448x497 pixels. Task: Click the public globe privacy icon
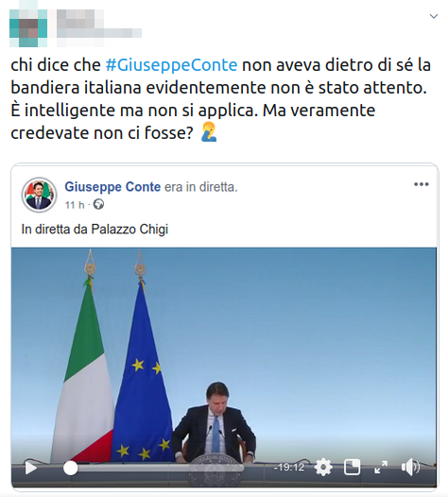pyautogui.click(x=98, y=204)
